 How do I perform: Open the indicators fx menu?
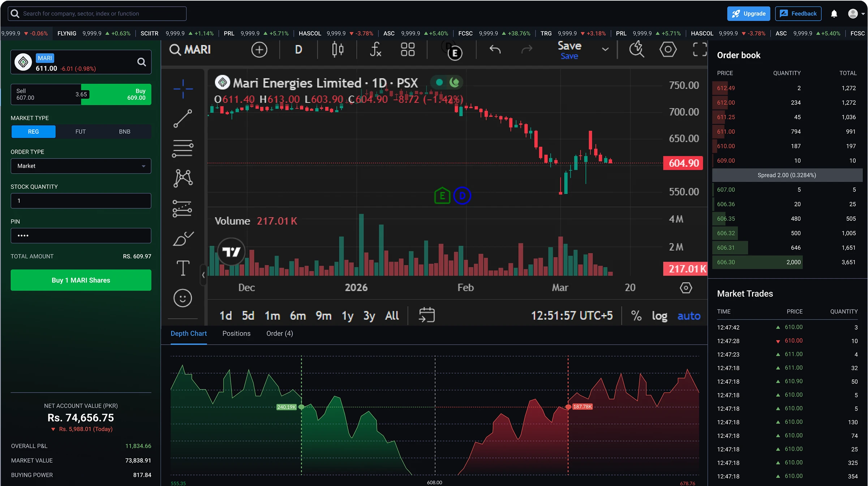(375, 50)
